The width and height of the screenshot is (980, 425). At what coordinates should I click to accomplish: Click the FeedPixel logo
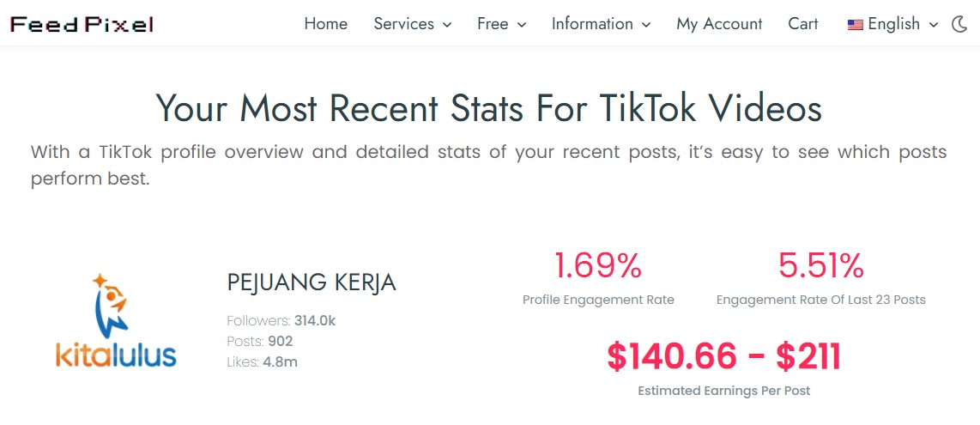coord(82,24)
